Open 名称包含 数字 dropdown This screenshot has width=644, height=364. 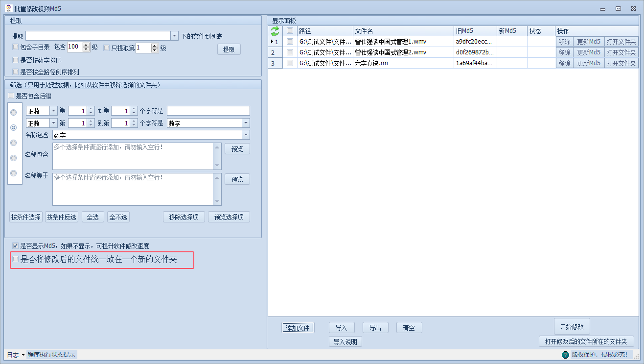[246, 135]
